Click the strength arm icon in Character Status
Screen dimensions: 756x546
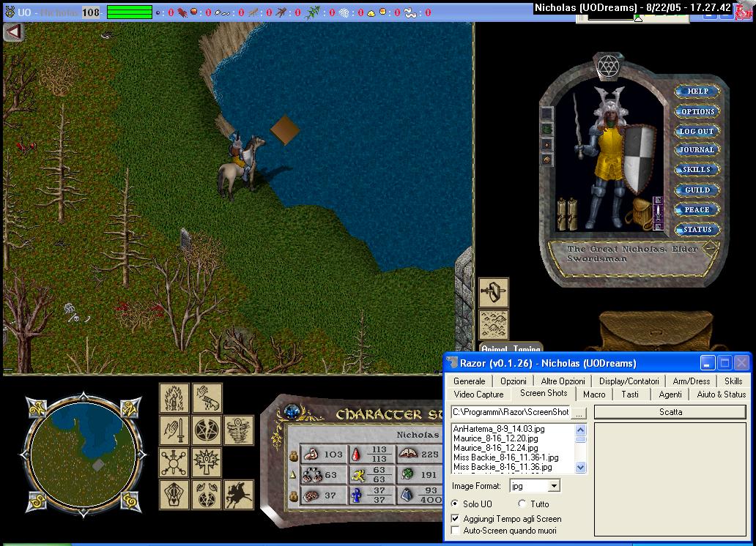click(311, 455)
